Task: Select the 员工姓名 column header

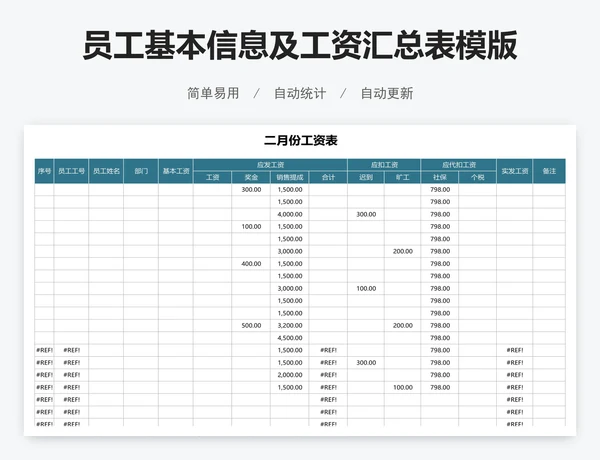Action: click(x=106, y=171)
